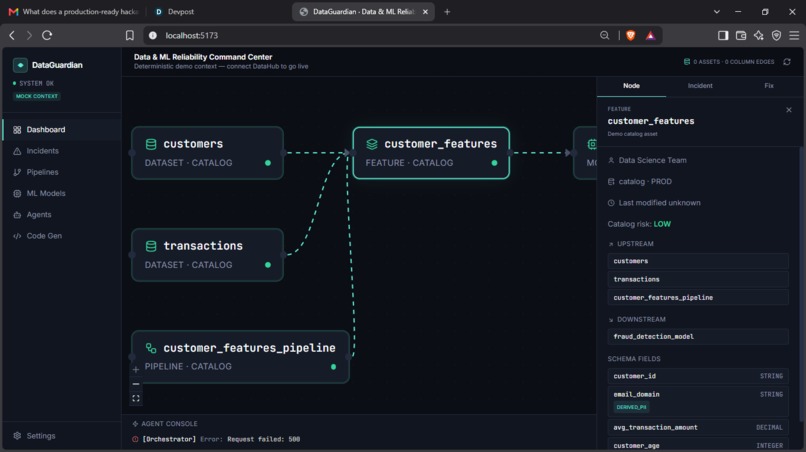Switch to the Fix tab

coord(768,86)
